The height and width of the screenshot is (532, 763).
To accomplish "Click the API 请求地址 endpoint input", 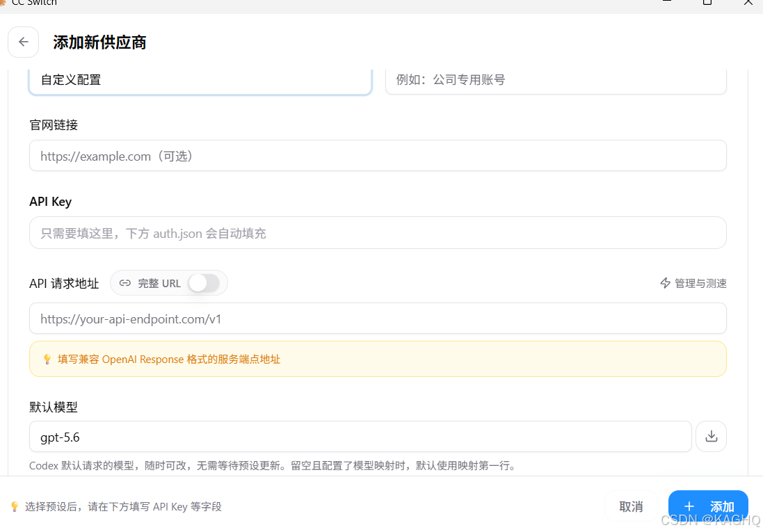I will tap(378, 319).
